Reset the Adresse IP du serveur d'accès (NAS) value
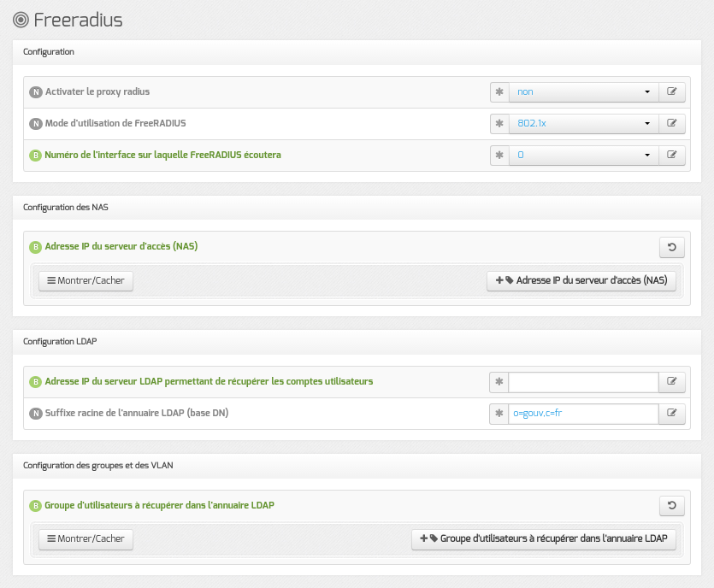Image resolution: width=714 pixels, height=588 pixels. tap(671, 247)
